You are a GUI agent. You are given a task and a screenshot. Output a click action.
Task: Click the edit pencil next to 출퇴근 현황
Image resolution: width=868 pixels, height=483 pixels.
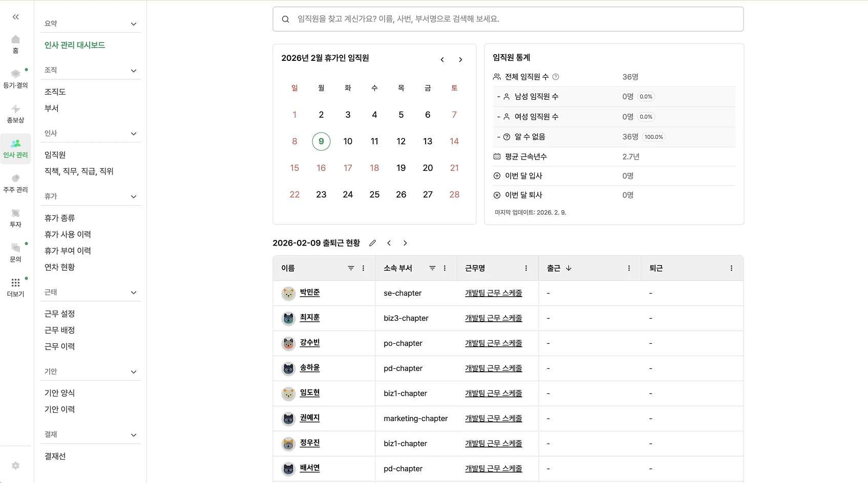tap(372, 243)
